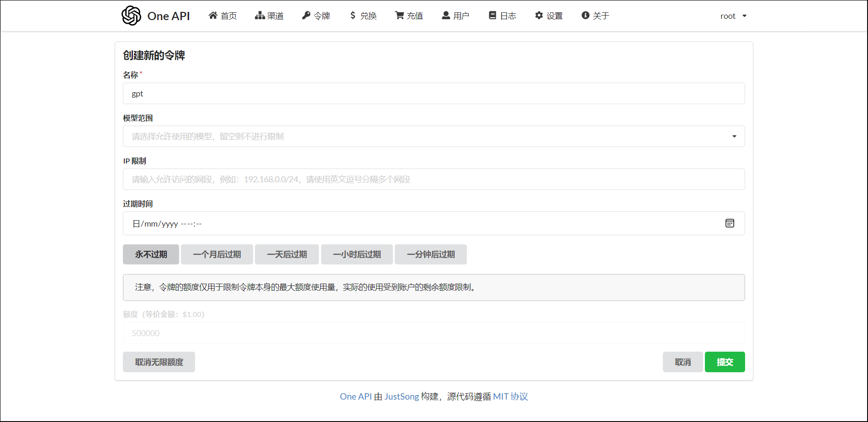
Task: Go to the 渠道 channels page
Action: (x=269, y=16)
